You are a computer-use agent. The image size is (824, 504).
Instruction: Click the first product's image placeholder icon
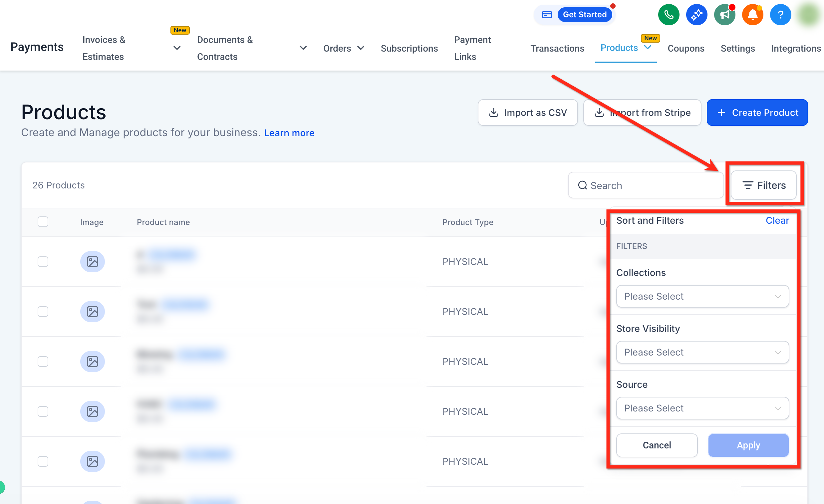(x=92, y=262)
